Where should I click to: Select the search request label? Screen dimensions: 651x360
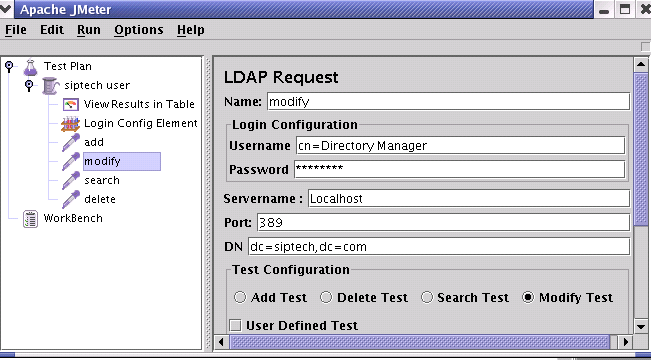(x=102, y=180)
